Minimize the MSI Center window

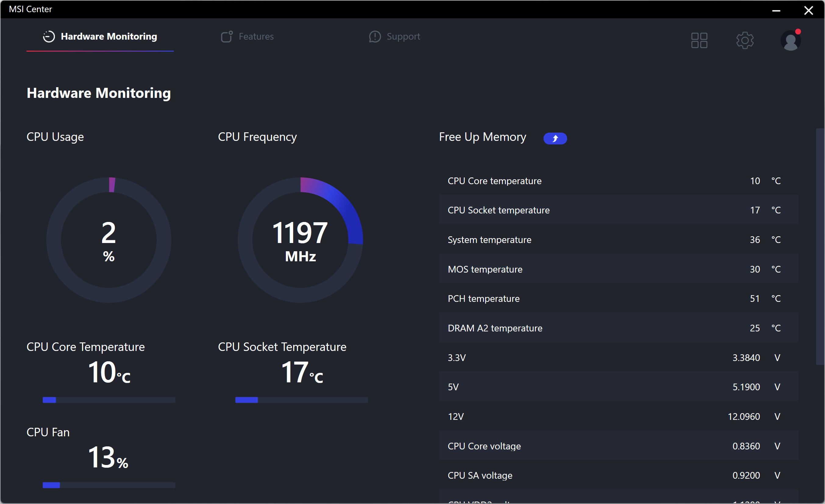coord(776,10)
